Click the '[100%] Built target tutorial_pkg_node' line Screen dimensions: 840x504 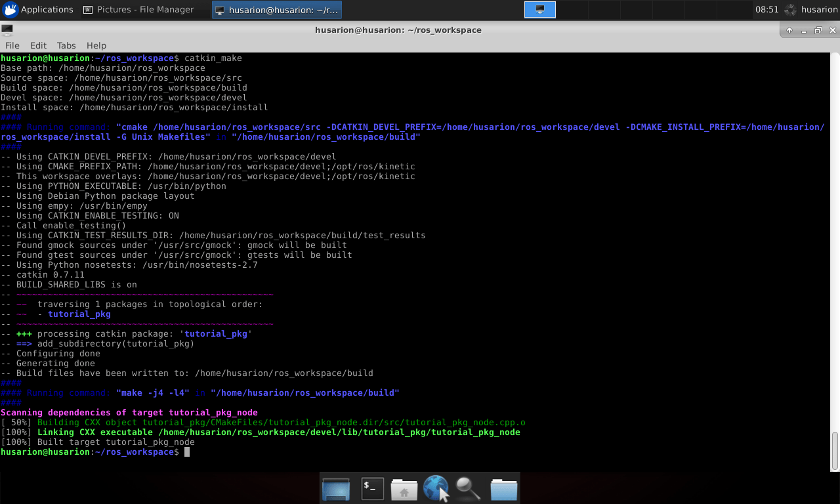[98, 442]
